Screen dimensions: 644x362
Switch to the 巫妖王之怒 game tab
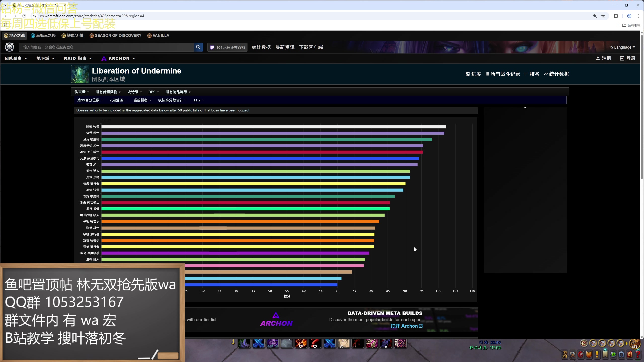[x=43, y=36]
